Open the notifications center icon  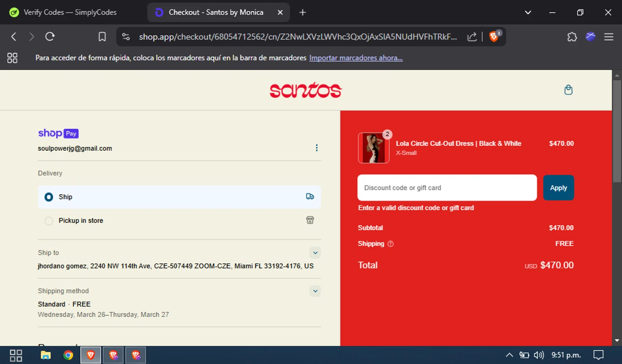[598, 355]
